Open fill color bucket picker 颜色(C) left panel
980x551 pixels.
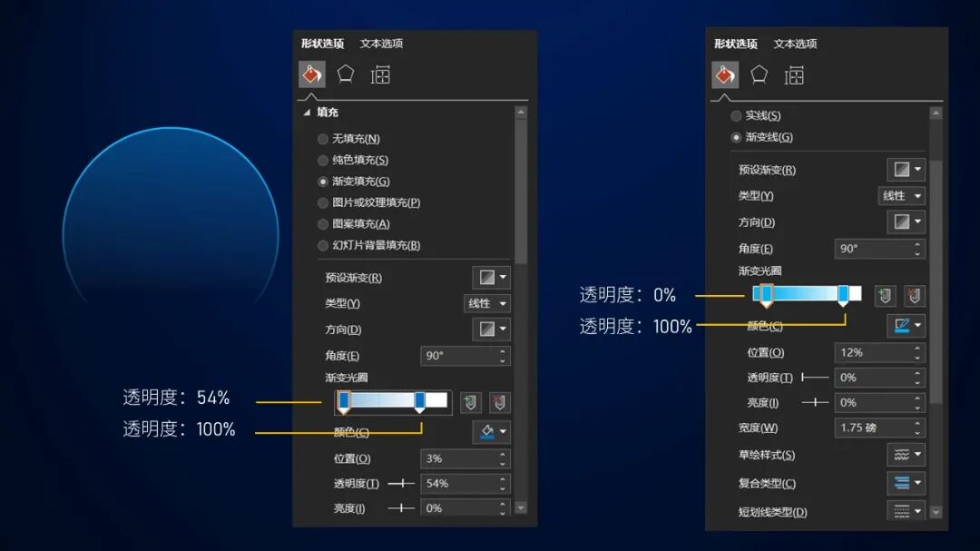(x=492, y=431)
